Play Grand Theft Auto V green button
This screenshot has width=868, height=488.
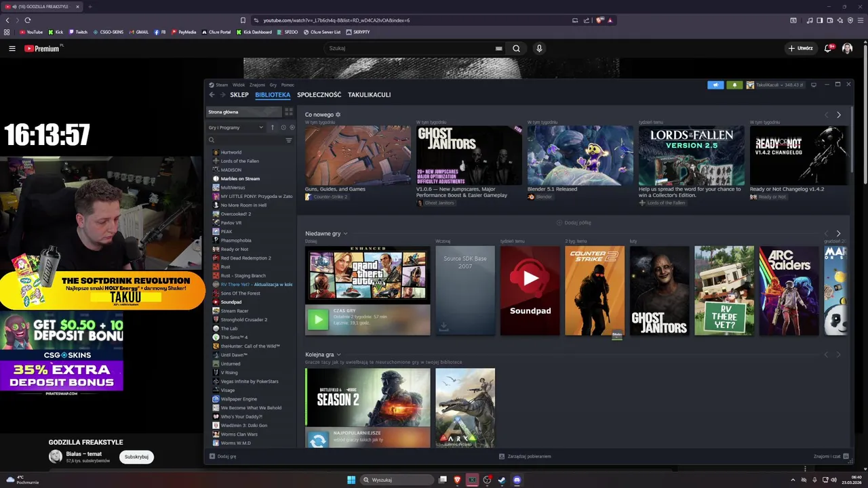pyautogui.click(x=317, y=319)
